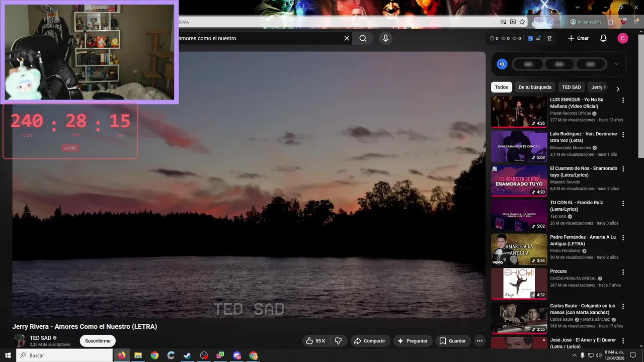Play the TU CON EL Frankie Ruiz thumbnail
This screenshot has height=362, width=644.
click(x=519, y=215)
